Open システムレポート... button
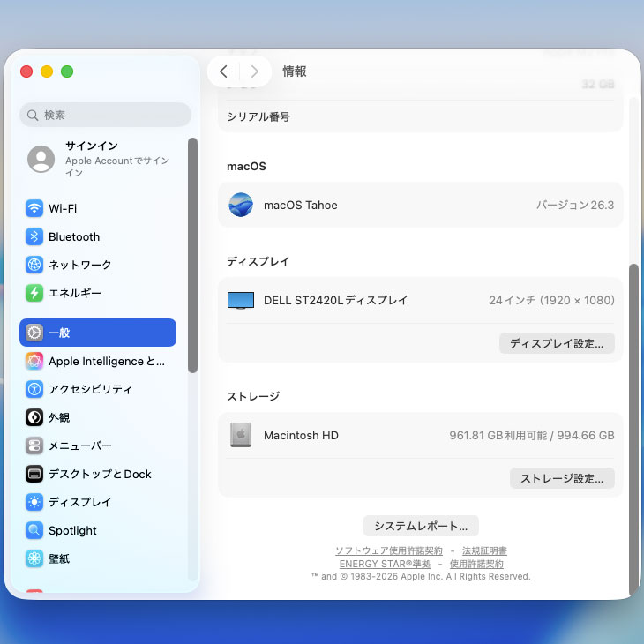The width and height of the screenshot is (644, 644). click(421, 526)
